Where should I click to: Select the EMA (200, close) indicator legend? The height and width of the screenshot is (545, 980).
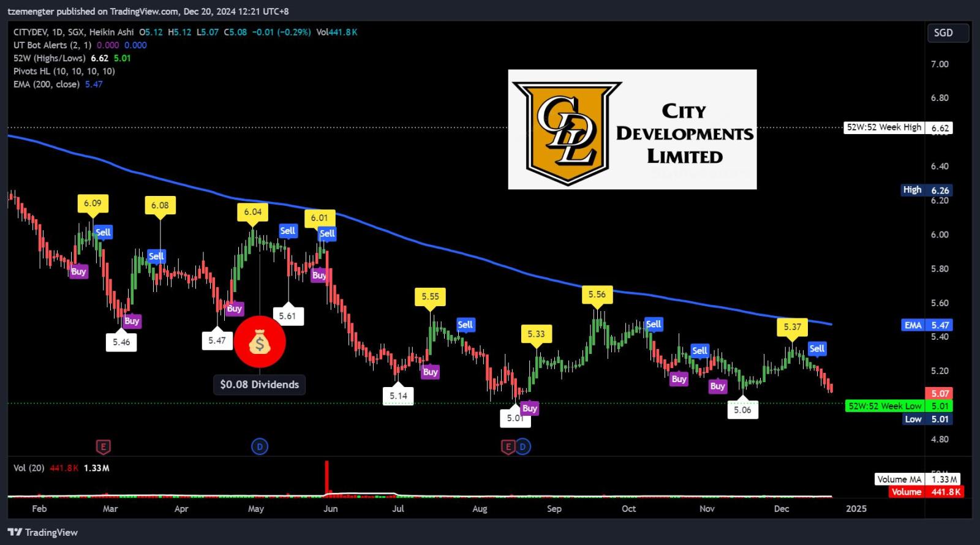47,85
